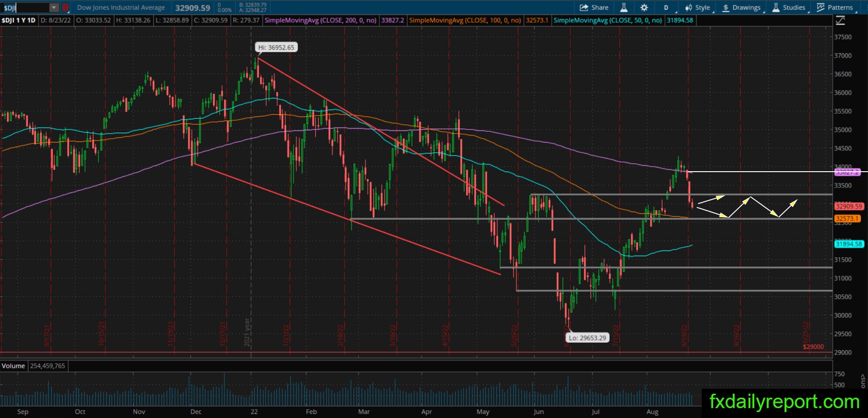This screenshot has height=418, width=868.
Task: Click the 10/15/21 expiration date marker
Action: coord(101,334)
